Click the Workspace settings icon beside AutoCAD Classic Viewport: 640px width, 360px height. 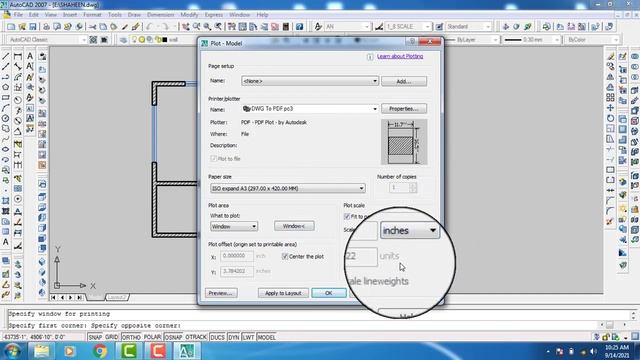click(x=93, y=40)
